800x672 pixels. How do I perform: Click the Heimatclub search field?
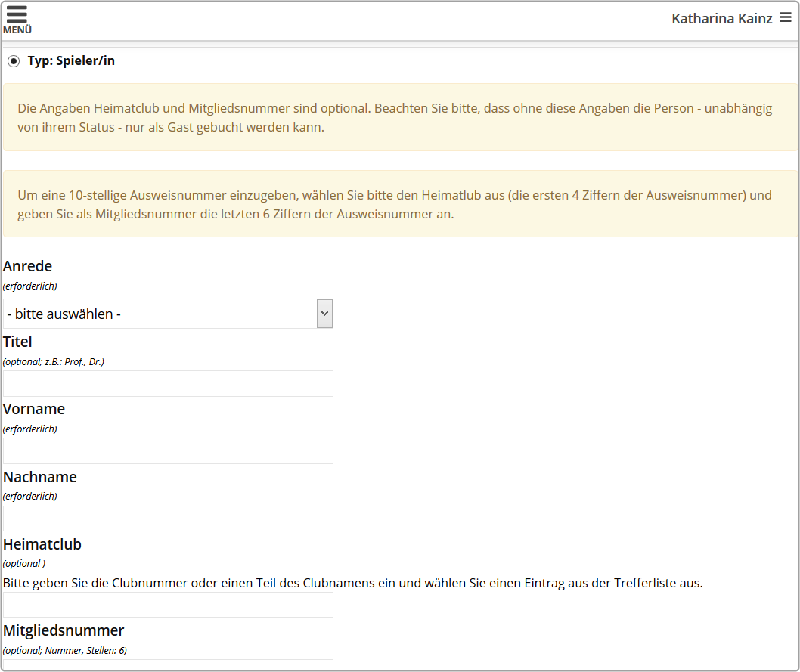pos(168,604)
